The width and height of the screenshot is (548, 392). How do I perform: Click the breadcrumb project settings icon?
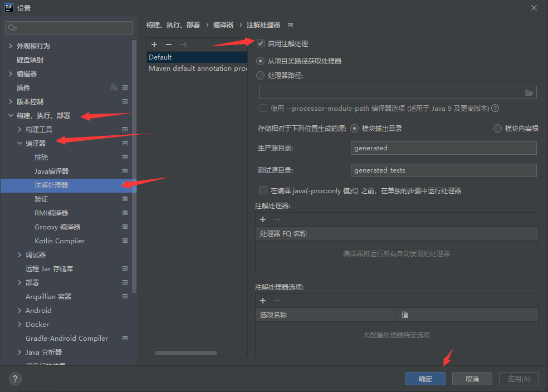290,25
